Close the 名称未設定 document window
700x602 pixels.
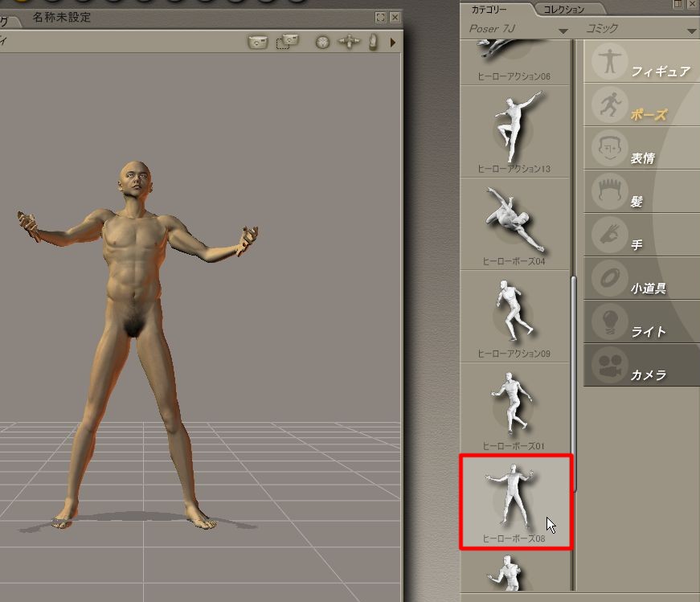(395, 18)
